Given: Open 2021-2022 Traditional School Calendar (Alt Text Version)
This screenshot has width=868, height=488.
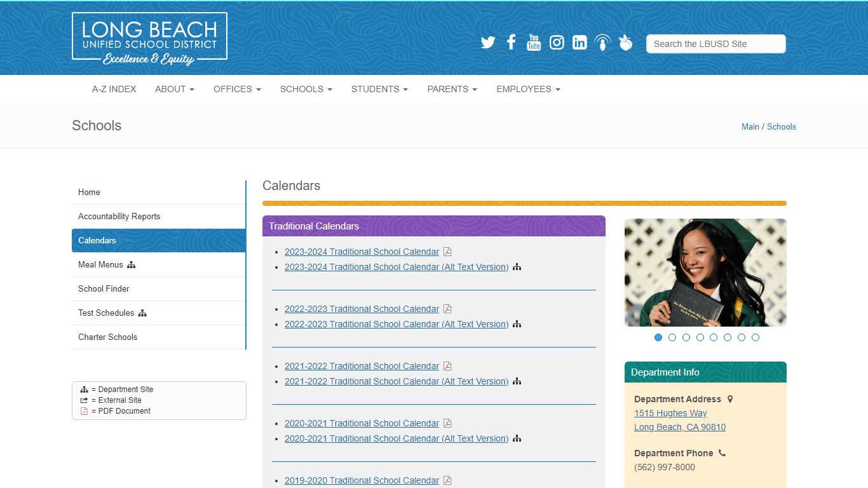Looking at the screenshot, I should pos(397,381).
